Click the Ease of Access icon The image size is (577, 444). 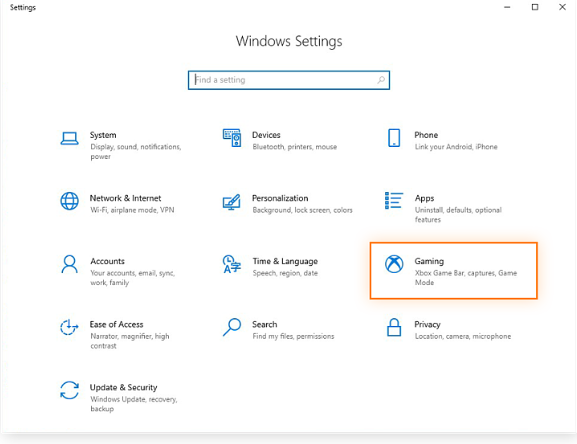[69, 327]
